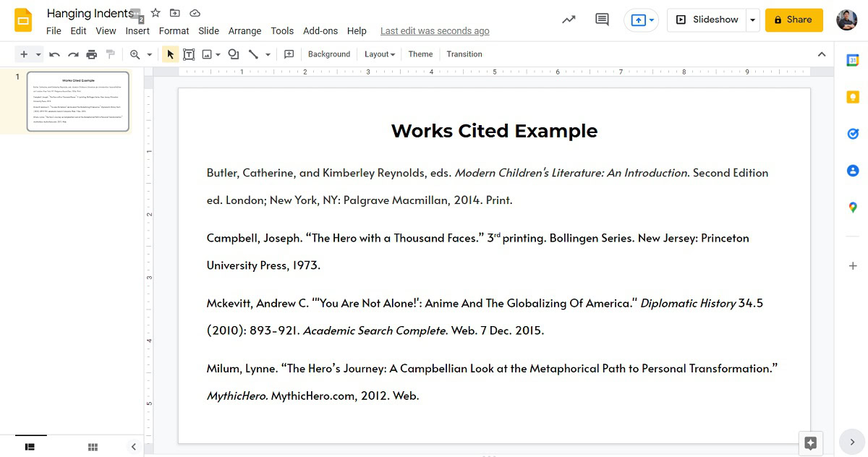
Task: Open Google Calendar side panel
Action: tap(852, 60)
